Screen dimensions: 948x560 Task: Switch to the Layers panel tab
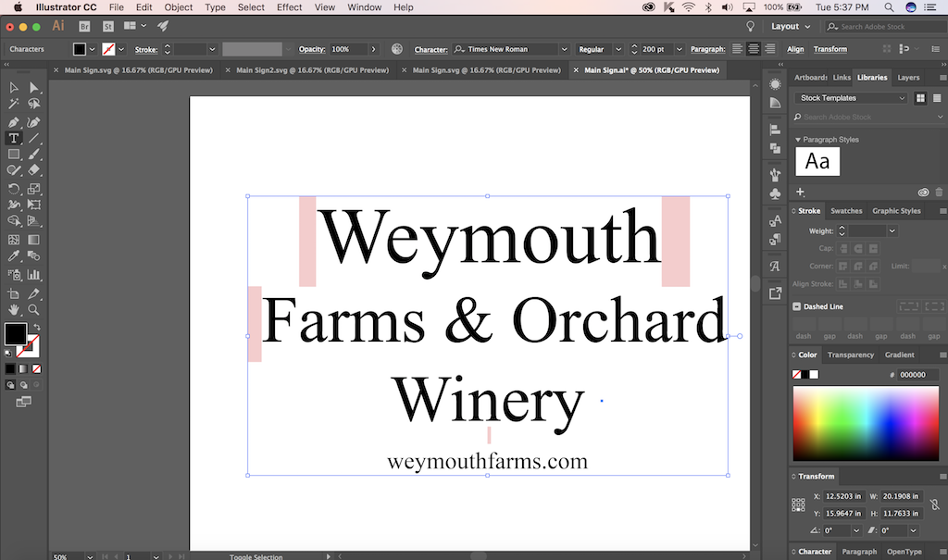908,78
